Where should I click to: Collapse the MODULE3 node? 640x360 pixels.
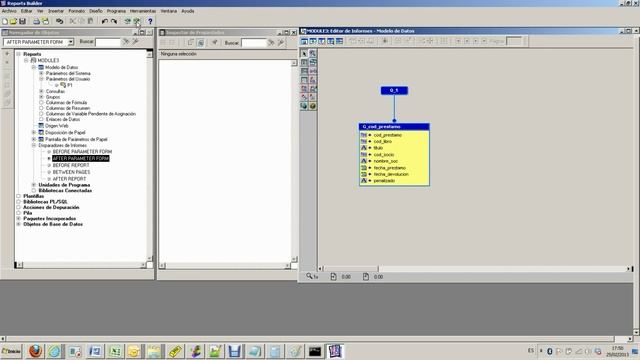(x=26, y=60)
